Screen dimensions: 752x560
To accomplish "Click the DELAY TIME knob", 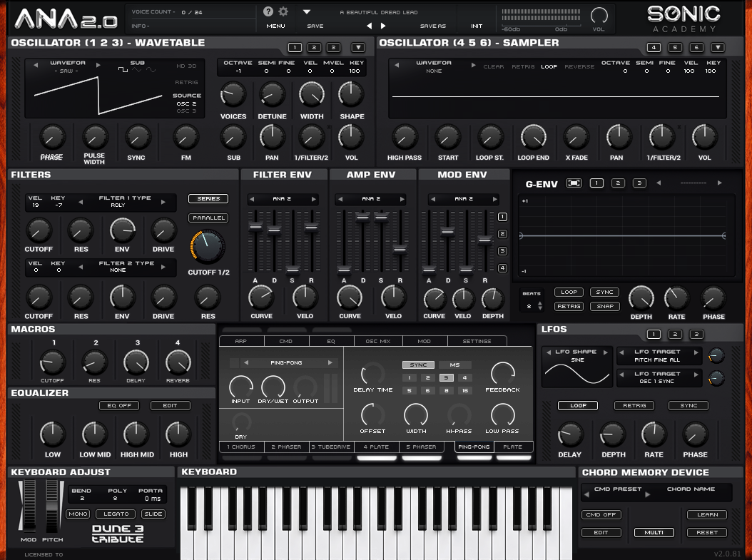I will click(372, 374).
